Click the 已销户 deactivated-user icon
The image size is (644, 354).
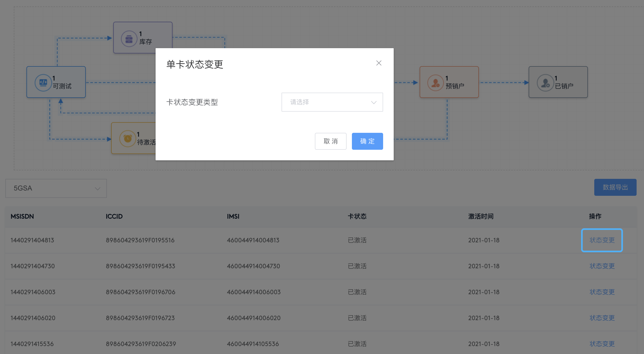[545, 82]
